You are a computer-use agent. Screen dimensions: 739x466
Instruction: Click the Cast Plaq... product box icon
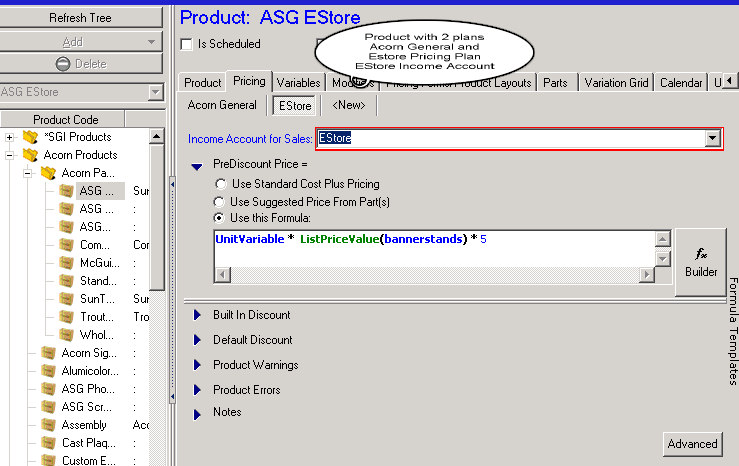[48, 443]
